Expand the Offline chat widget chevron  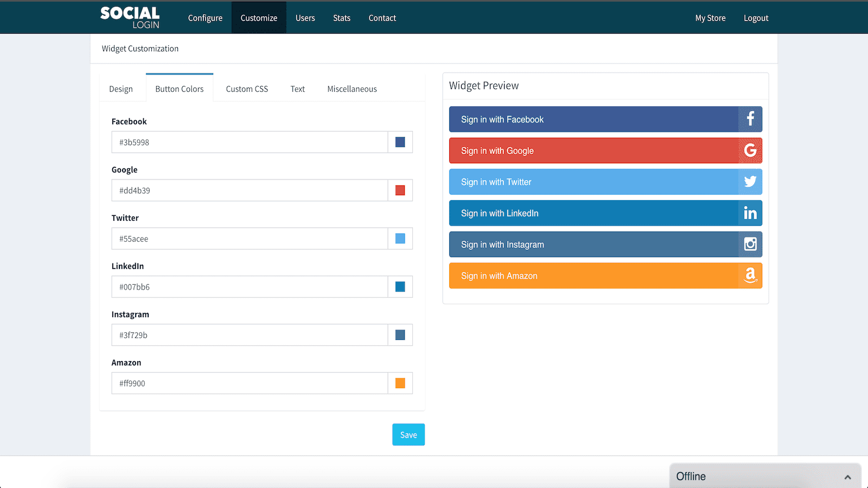tap(848, 477)
